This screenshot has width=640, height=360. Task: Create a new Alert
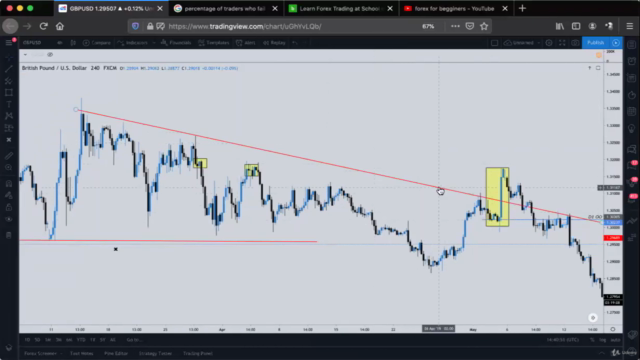(246, 42)
